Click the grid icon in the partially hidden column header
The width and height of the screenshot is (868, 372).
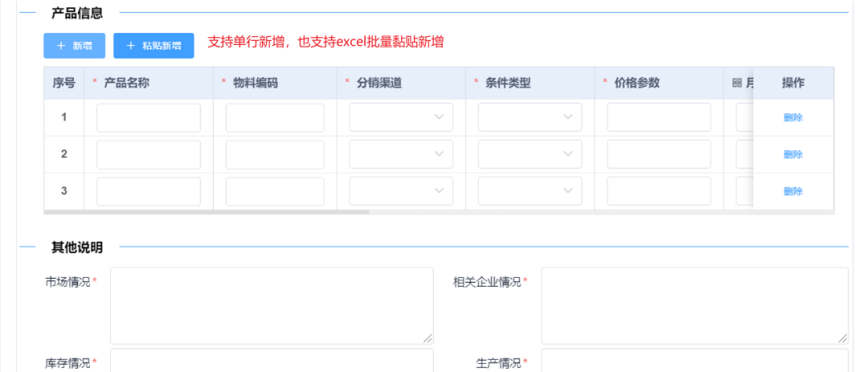click(736, 83)
